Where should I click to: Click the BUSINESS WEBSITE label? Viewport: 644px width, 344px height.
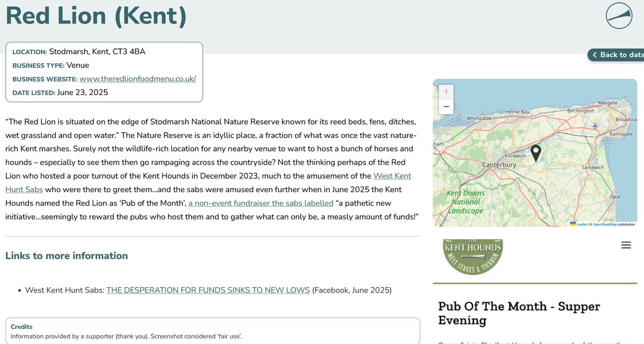tap(45, 79)
